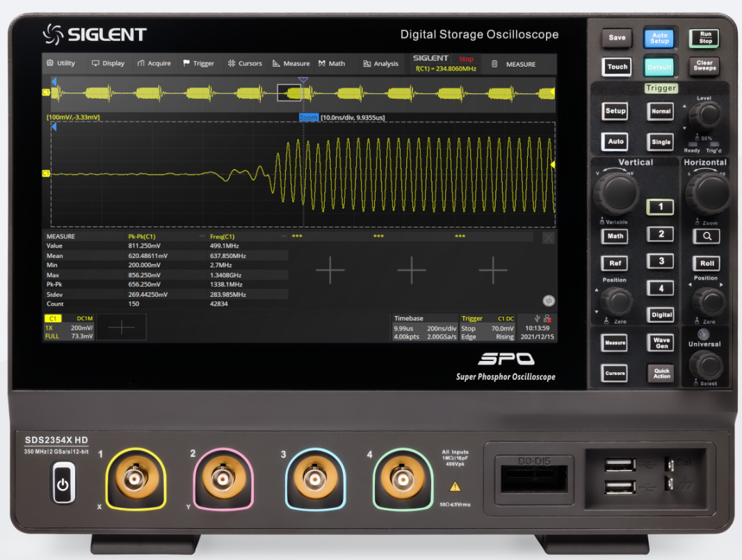Toggle channel 2 button
Viewport: 742px width, 560px height.
pos(661,234)
